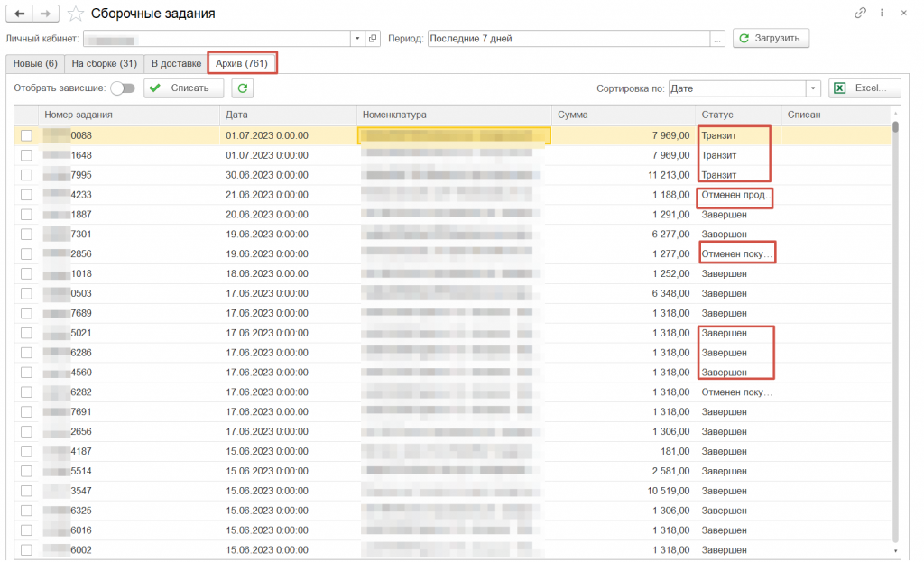Copy link using the chain icon
924x562 pixels.
click(x=859, y=14)
